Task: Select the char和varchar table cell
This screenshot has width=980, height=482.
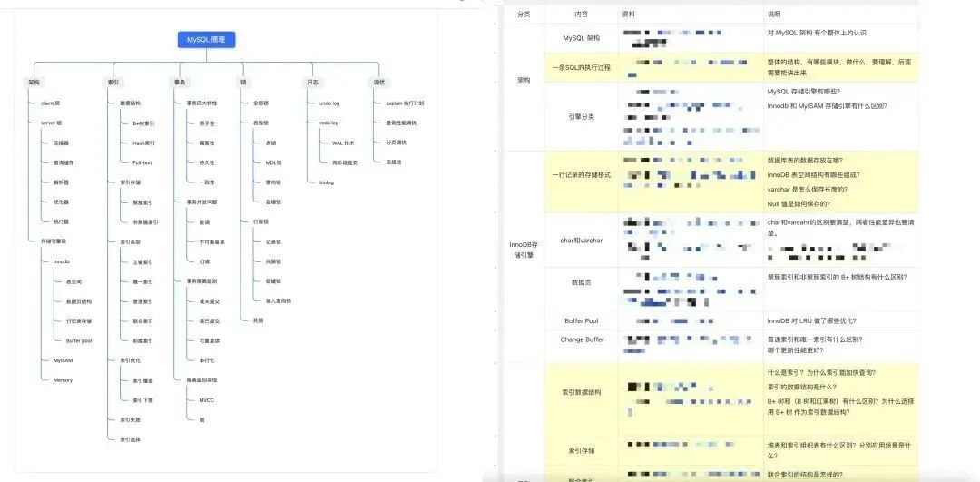Action: 582,240
